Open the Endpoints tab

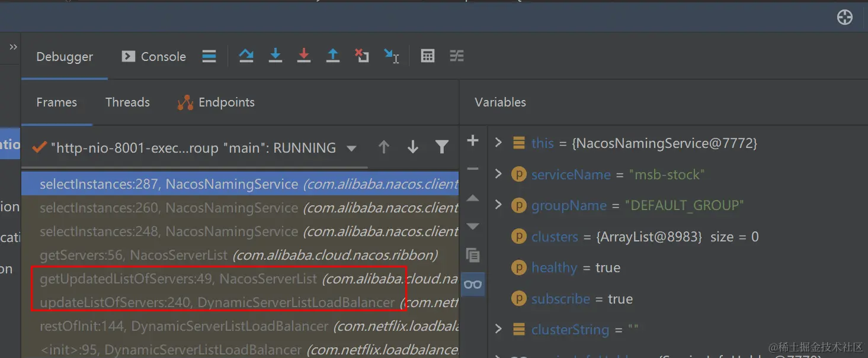click(216, 102)
